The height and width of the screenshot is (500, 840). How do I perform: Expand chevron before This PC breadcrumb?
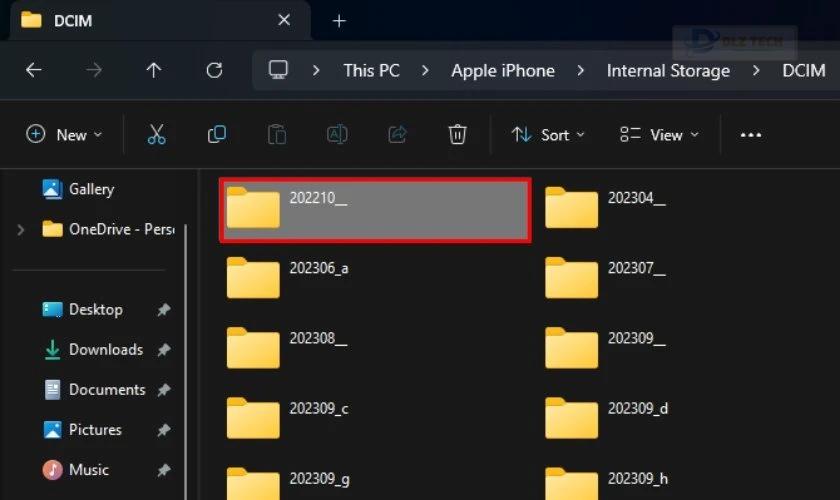click(316, 70)
